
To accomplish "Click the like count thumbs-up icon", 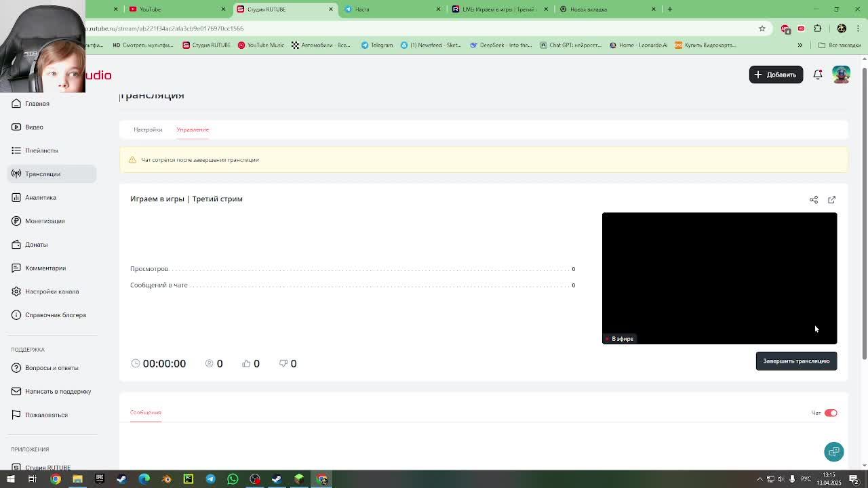I will [x=246, y=363].
